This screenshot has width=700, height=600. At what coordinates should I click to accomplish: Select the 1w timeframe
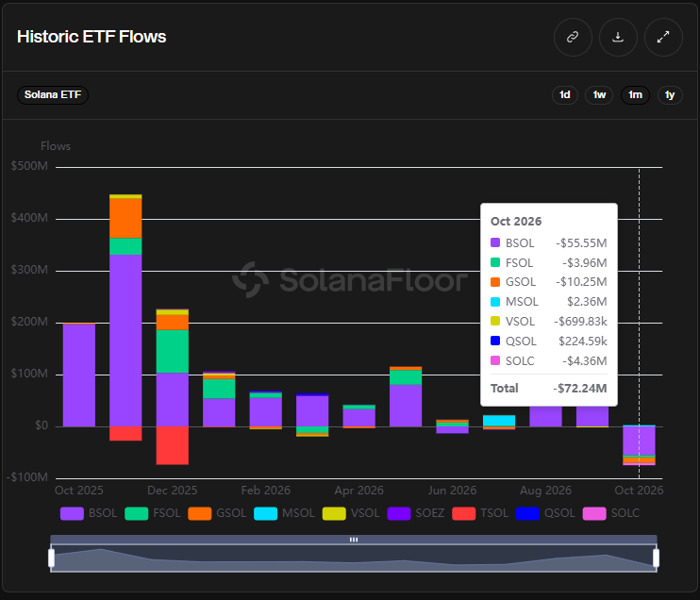(599, 95)
